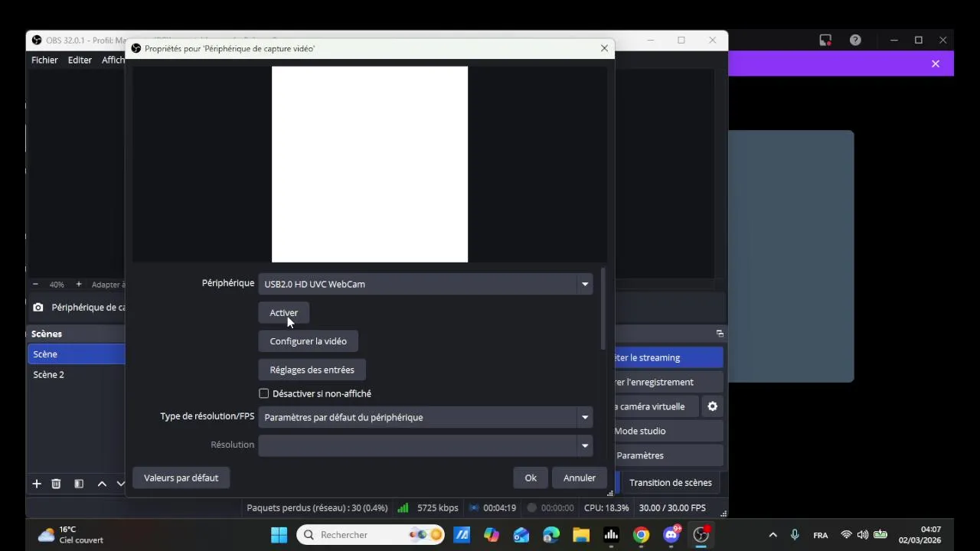Switch to Transition de scènes tab
The width and height of the screenshot is (980, 551).
(x=670, y=483)
